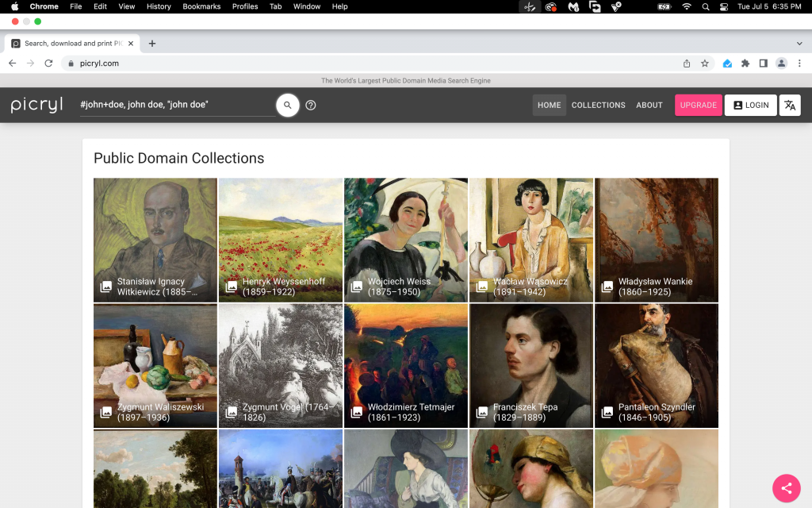Screen dimensions: 812x508
Task: Open Zygmunt Waliszewski collection thumbnail
Action: coord(155,365)
